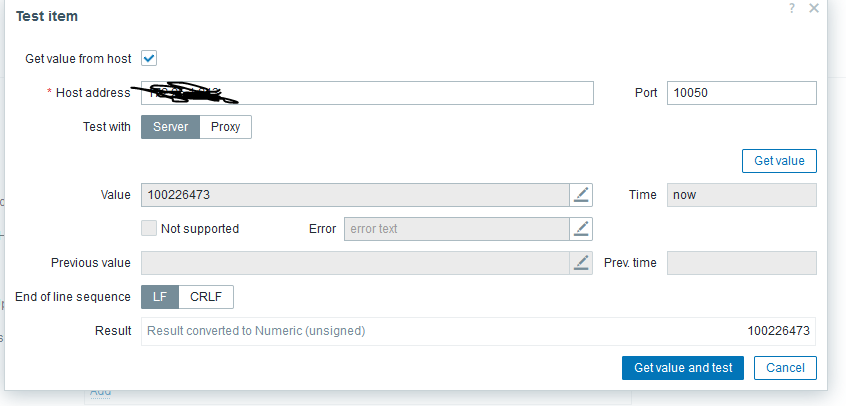Click the pencil icon beside Previous value field

tap(581, 263)
